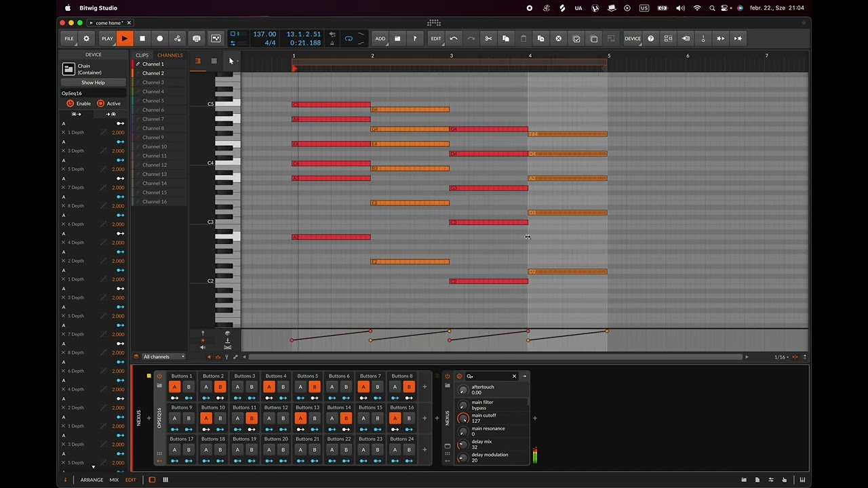Image resolution: width=868 pixels, height=488 pixels.
Task: Toggle the OpSeq16 device power icon
Action: click(159, 376)
